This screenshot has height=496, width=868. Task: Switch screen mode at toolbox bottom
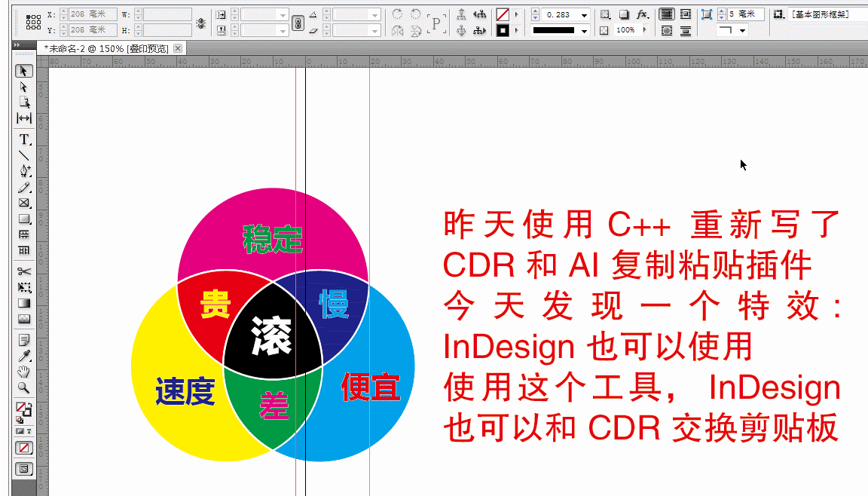23,469
